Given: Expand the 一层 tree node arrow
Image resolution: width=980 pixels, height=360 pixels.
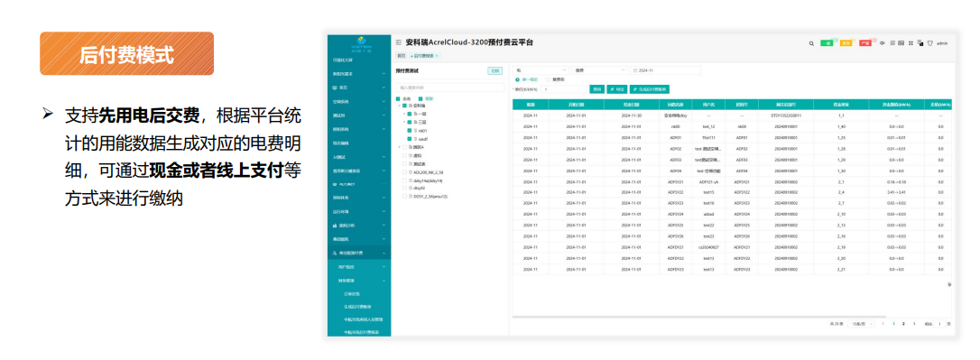Looking at the screenshot, I should pos(403,115).
